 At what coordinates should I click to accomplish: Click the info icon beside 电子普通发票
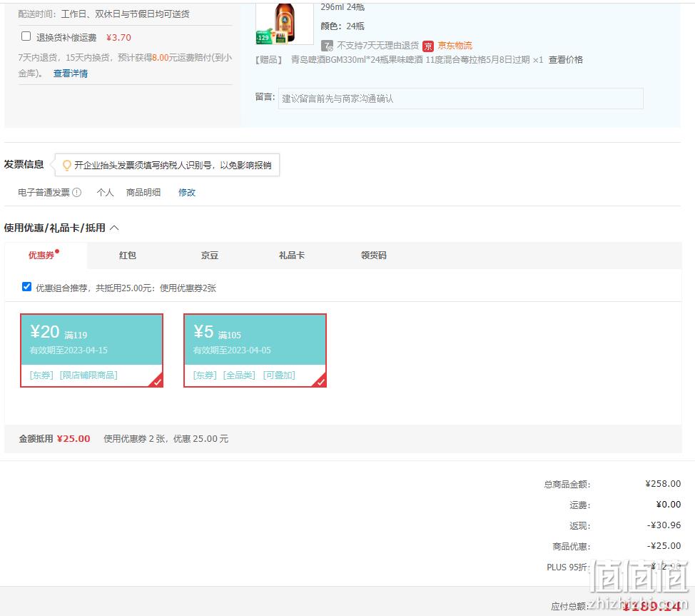(x=76, y=193)
